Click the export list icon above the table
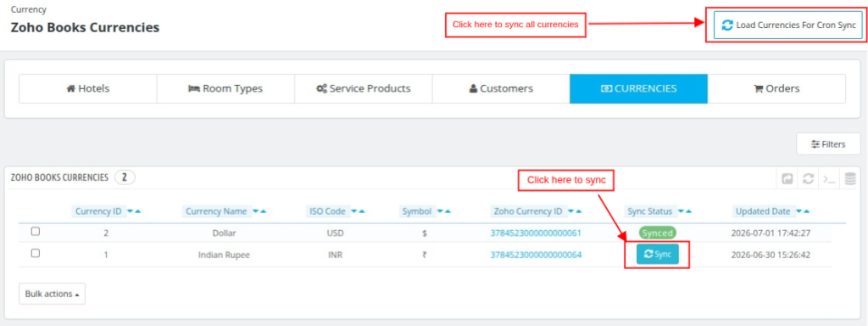The height and width of the screenshot is (326, 868). (787, 179)
